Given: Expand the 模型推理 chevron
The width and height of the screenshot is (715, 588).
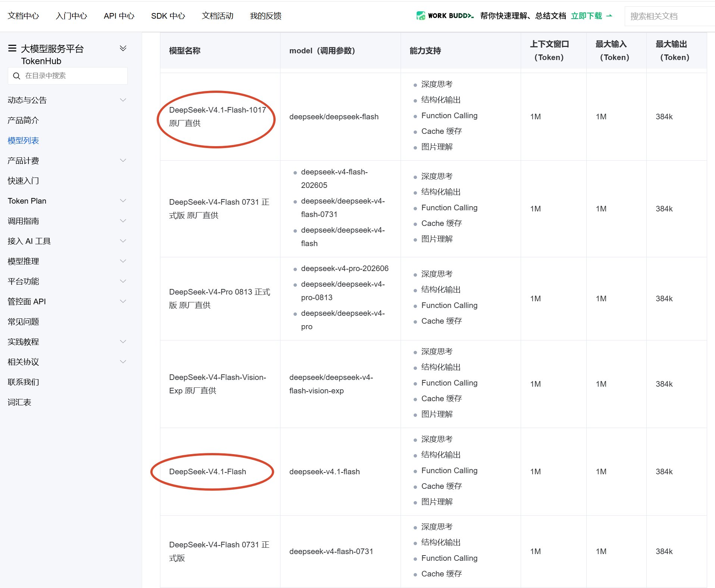Looking at the screenshot, I should 123,261.
